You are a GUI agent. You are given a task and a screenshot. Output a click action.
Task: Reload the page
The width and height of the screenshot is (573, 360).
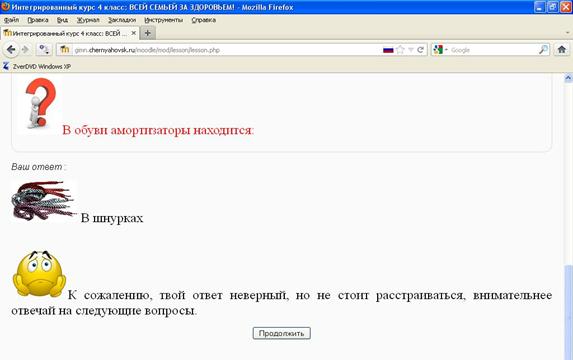click(420, 50)
